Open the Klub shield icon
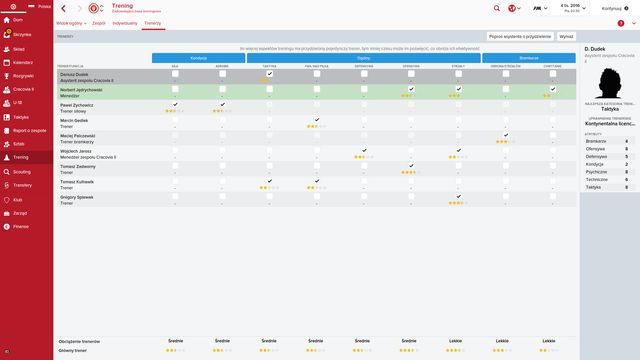The width and height of the screenshot is (640, 360). (x=7, y=200)
